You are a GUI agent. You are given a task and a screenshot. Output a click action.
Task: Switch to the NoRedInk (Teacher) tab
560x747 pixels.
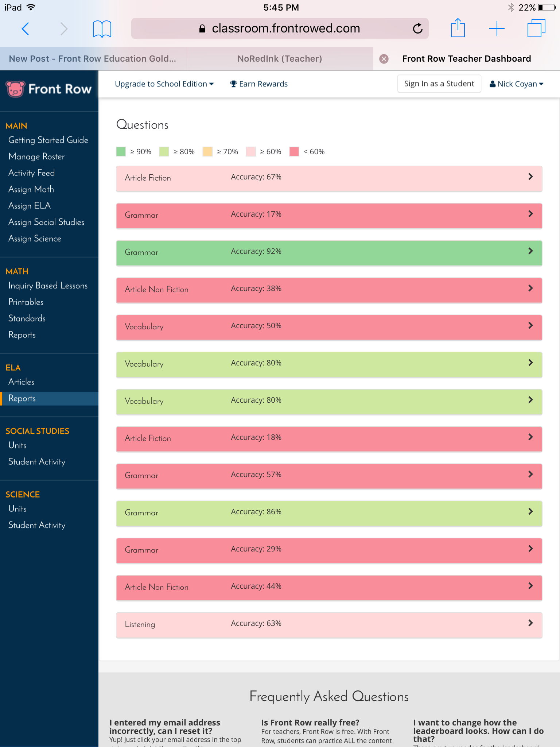coord(280,59)
